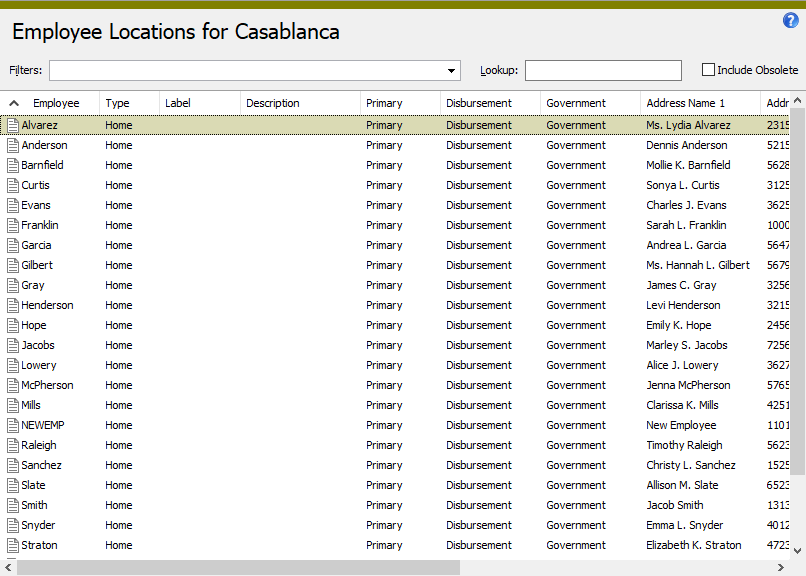Sort by the Type column header
The image size is (806, 576).
(x=117, y=103)
